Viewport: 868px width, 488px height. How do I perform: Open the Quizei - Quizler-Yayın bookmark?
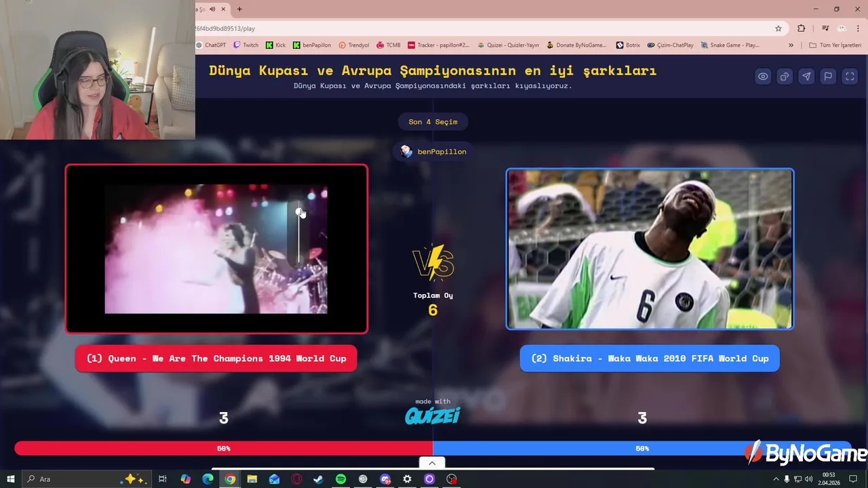point(509,45)
